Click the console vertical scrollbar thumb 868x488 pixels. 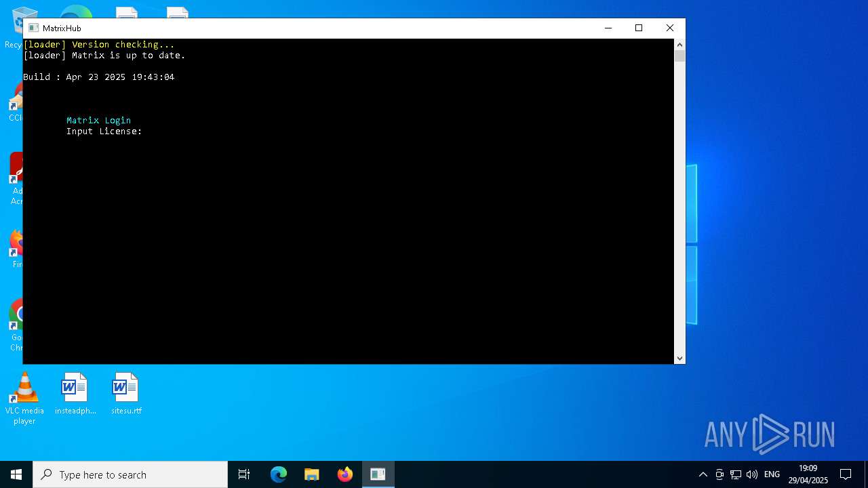679,56
